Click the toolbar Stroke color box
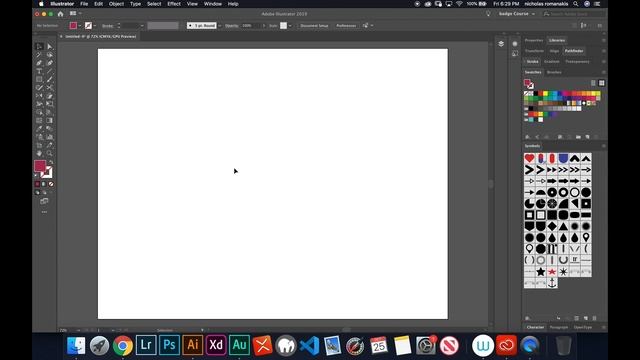This screenshot has height=360, width=640. tap(47, 173)
